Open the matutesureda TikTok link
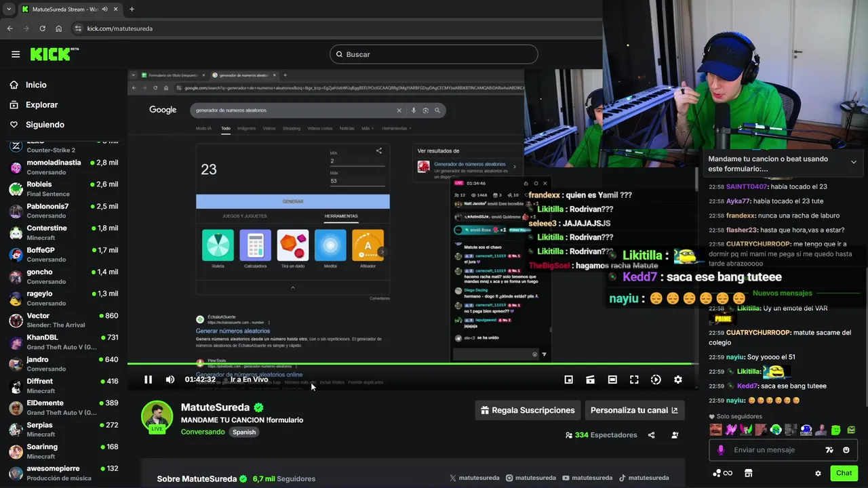 pyautogui.click(x=643, y=478)
